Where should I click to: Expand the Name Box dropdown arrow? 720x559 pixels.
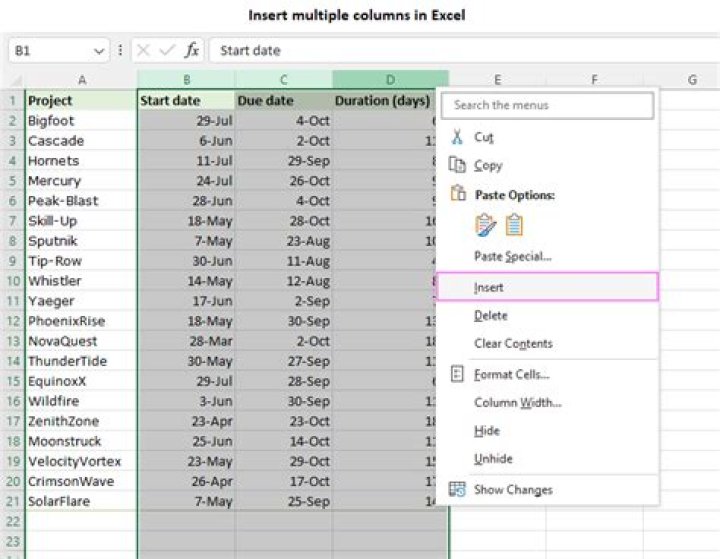(99, 50)
